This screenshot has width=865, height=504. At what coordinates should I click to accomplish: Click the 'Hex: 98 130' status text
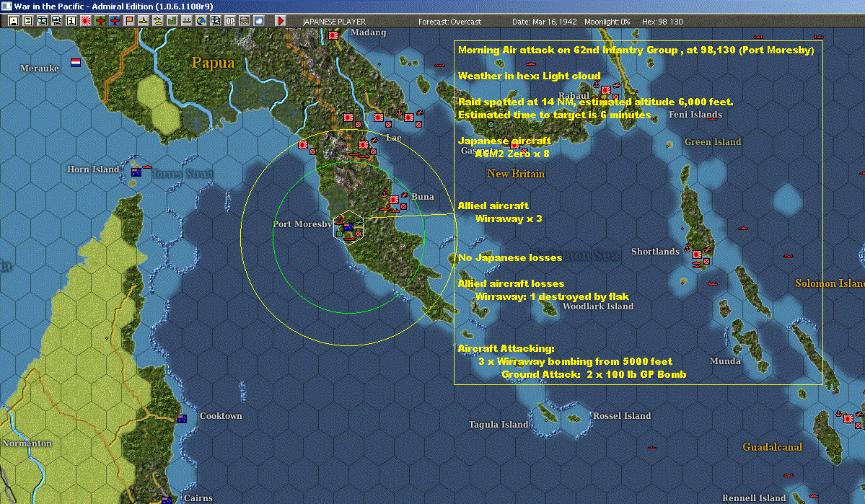pyautogui.click(x=662, y=22)
